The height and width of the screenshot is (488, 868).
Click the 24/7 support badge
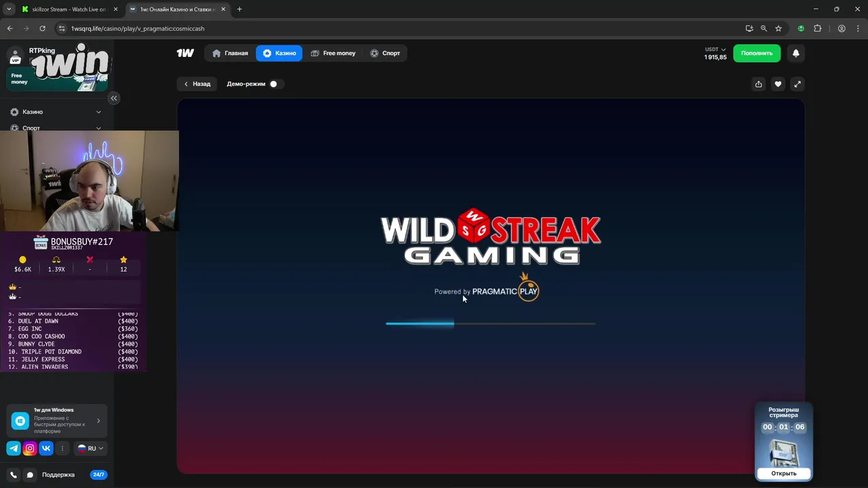coord(98,474)
